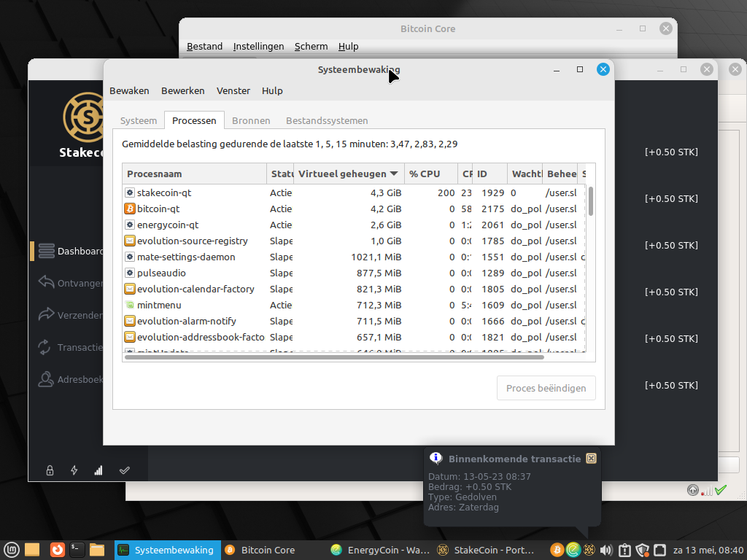Open Hulp menu in Bitcoin Core

click(348, 46)
